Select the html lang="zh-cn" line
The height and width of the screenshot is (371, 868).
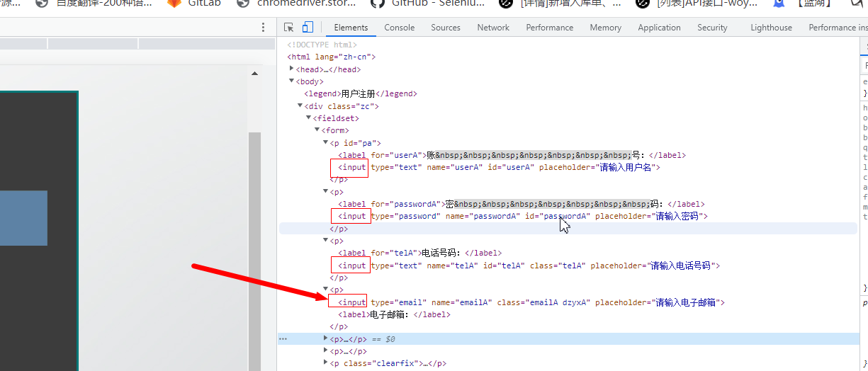(331, 57)
